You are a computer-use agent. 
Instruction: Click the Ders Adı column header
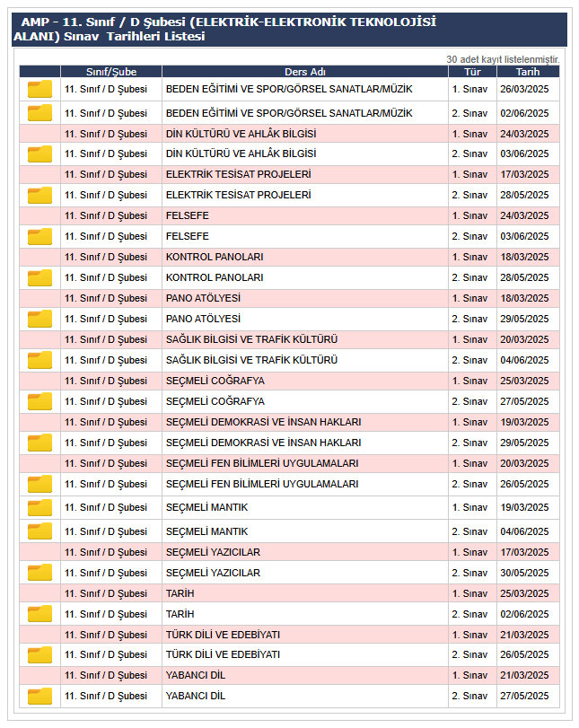tap(304, 72)
